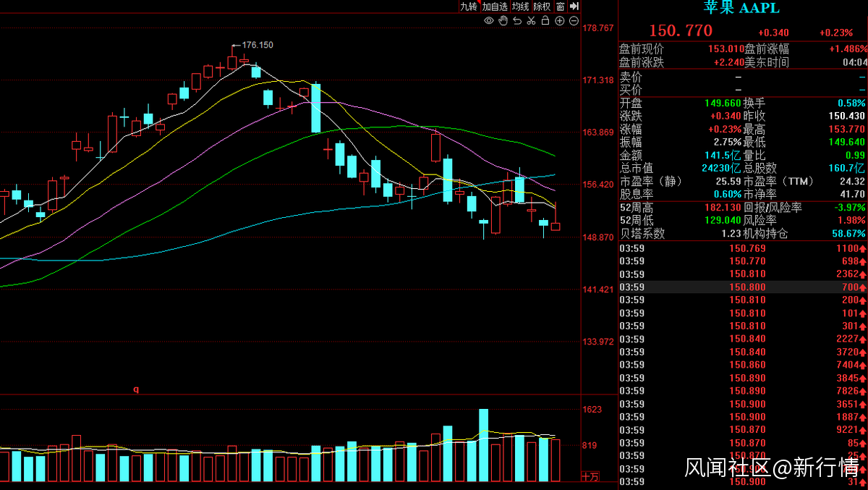
Task: Select the tick row with volume 2362
Action: [x=743, y=274]
